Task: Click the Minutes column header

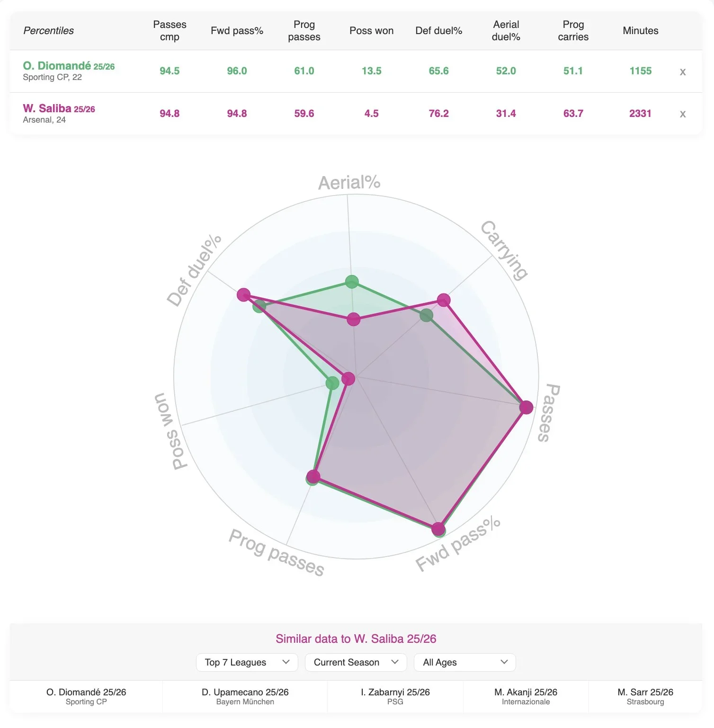Action: (641, 31)
